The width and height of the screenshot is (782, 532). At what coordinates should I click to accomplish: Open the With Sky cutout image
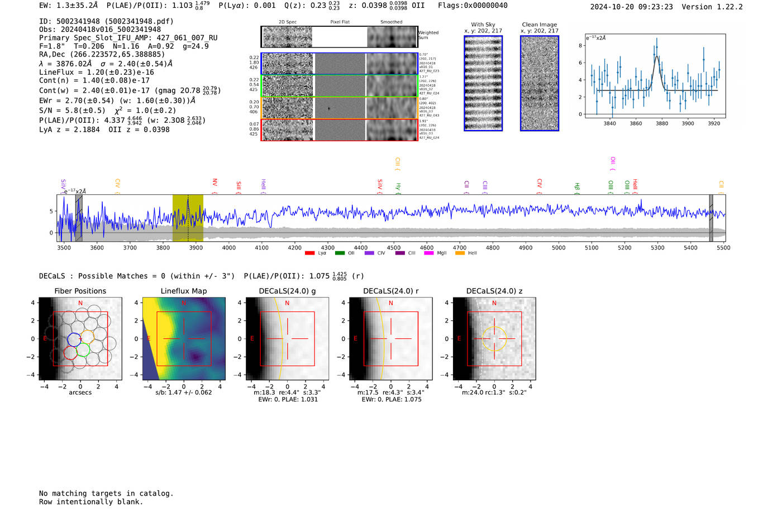click(x=483, y=83)
